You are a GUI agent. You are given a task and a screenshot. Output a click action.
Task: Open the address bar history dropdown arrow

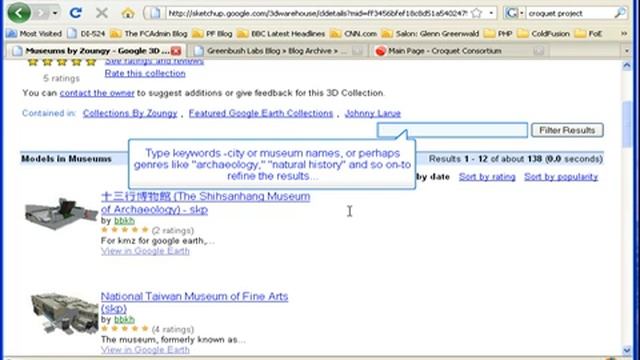click(491, 13)
